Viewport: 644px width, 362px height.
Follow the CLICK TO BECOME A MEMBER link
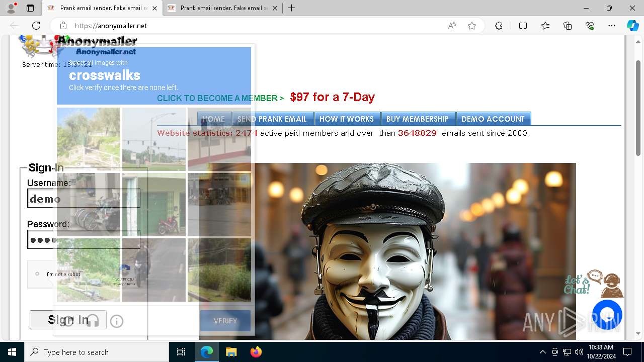(220, 98)
